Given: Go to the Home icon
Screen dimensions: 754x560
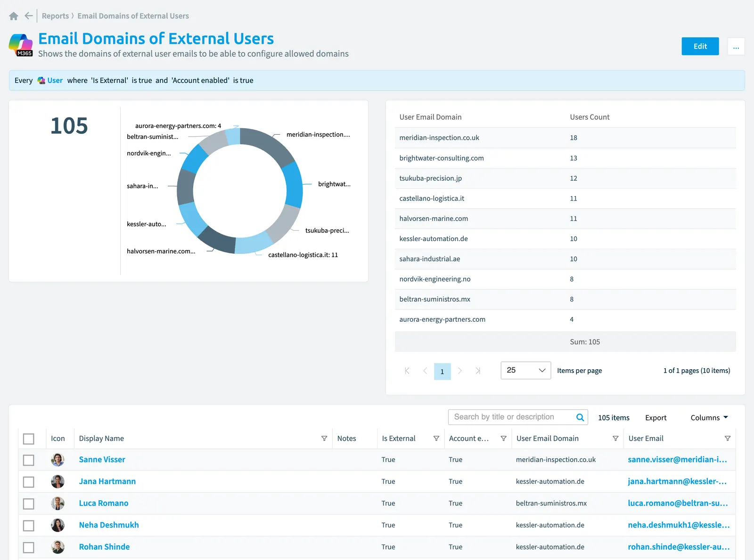Looking at the screenshot, I should (x=14, y=16).
